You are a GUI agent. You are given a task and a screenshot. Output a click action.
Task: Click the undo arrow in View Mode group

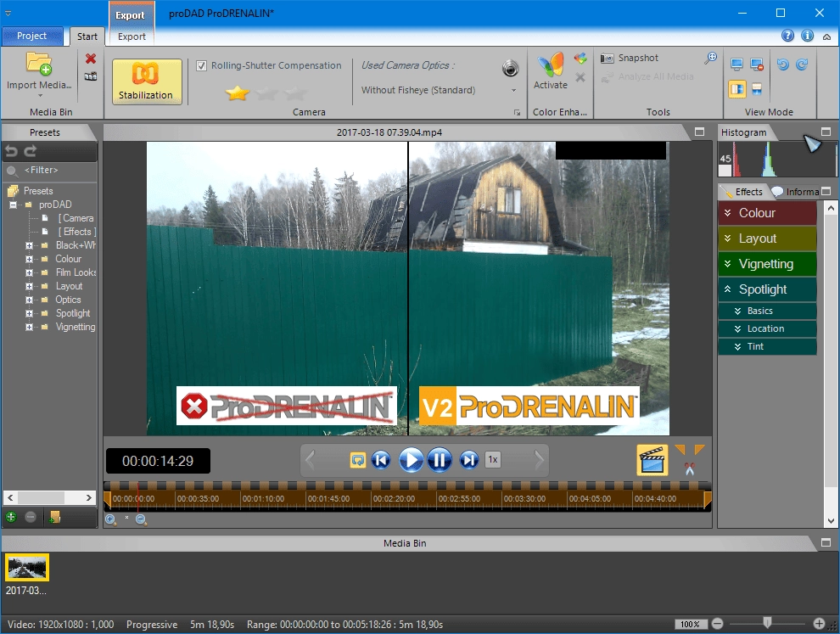[782, 65]
